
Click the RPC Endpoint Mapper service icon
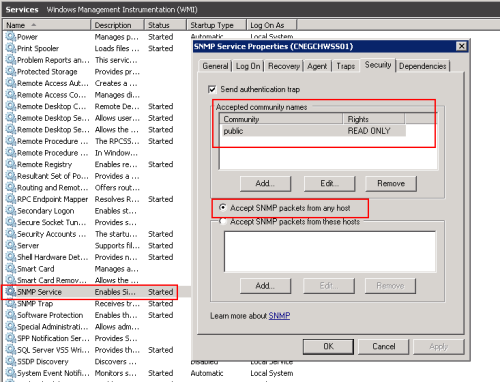pos(11,199)
